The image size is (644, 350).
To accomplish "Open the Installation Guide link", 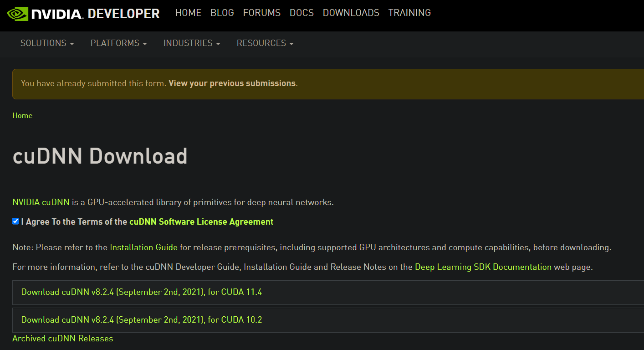I will 144,247.
